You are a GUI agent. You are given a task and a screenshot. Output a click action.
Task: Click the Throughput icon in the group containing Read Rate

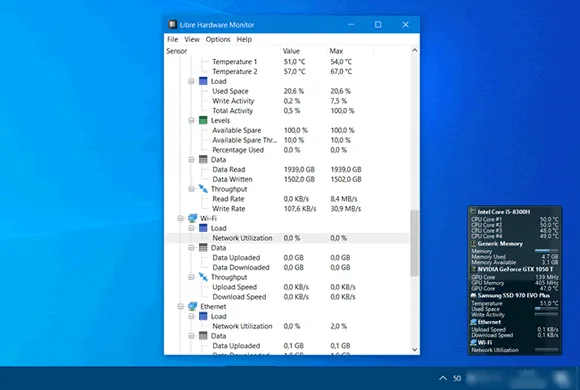[x=203, y=189]
